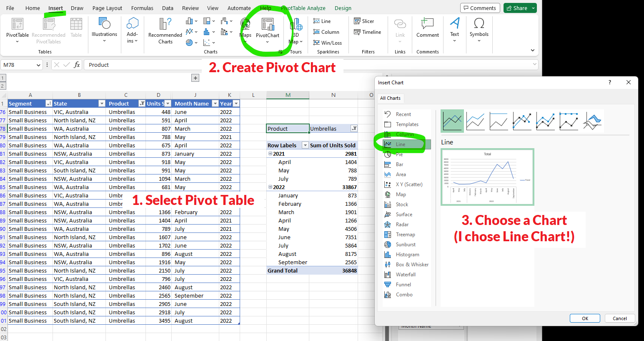Open the Row Labels filter dropdown
The width and height of the screenshot is (644, 341).
pyautogui.click(x=305, y=145)
